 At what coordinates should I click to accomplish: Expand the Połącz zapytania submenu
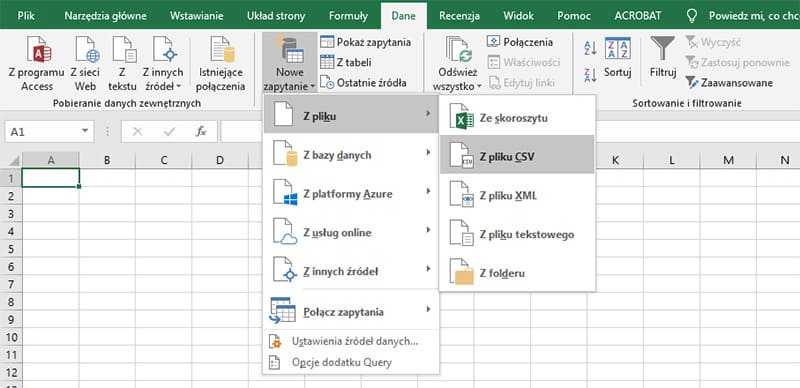coord(351,311)
